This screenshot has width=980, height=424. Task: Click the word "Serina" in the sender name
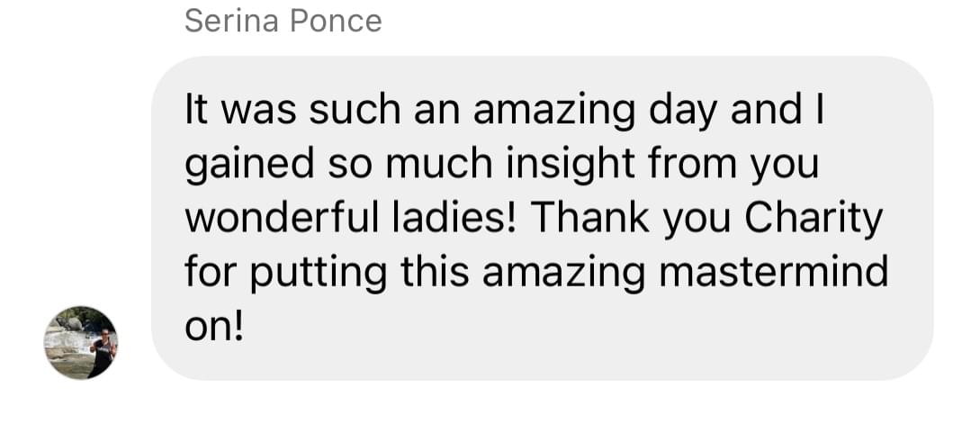coord(230,20)
